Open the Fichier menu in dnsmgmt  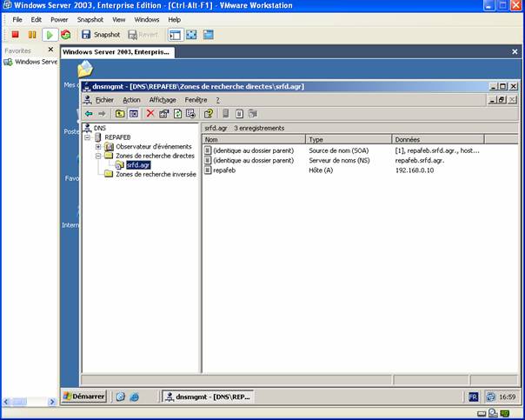104,100
